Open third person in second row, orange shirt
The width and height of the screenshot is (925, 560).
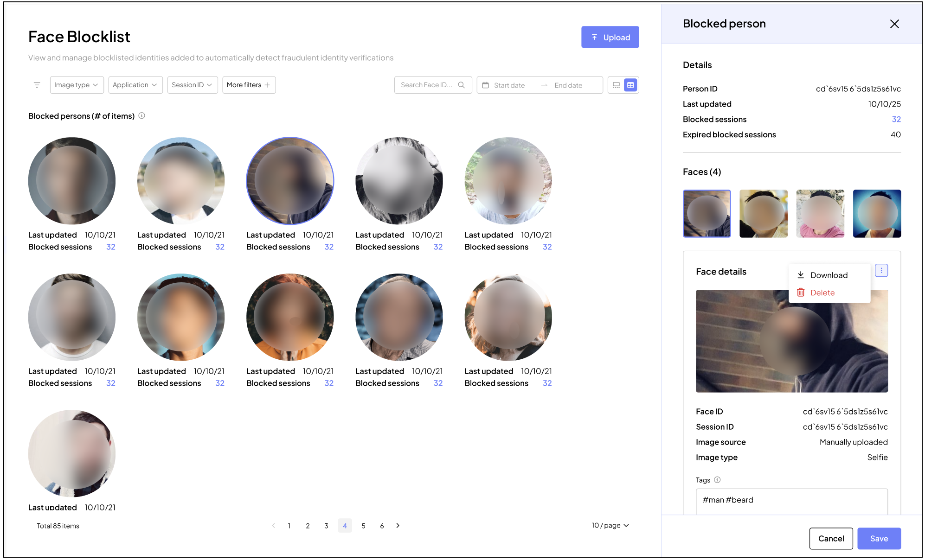290,317
